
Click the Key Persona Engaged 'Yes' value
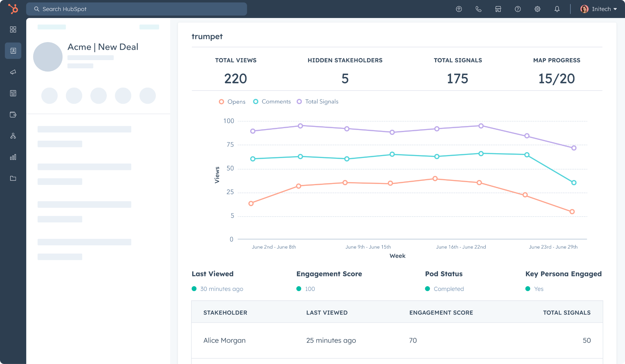[x=539, y=289]
